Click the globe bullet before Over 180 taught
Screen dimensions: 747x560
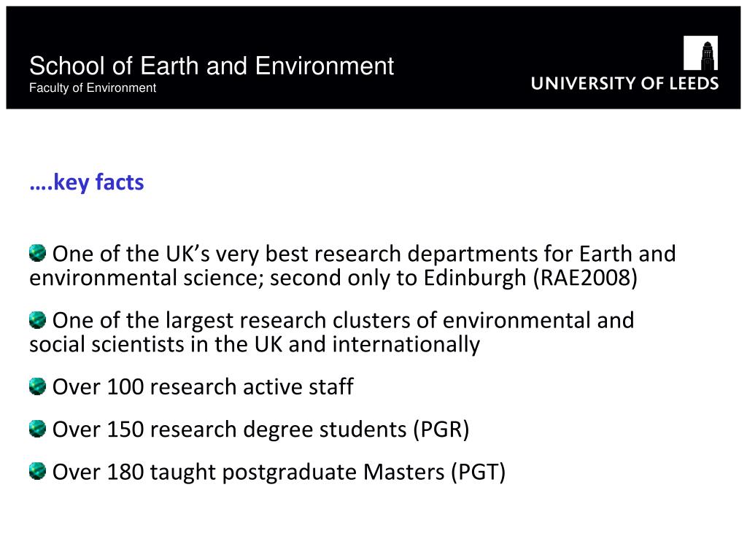coord(37,472)
